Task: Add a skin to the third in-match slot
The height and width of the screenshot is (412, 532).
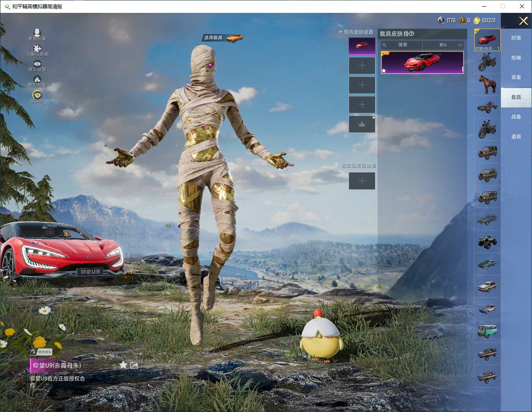Action: pyautogui.click(x=362, y=85)
